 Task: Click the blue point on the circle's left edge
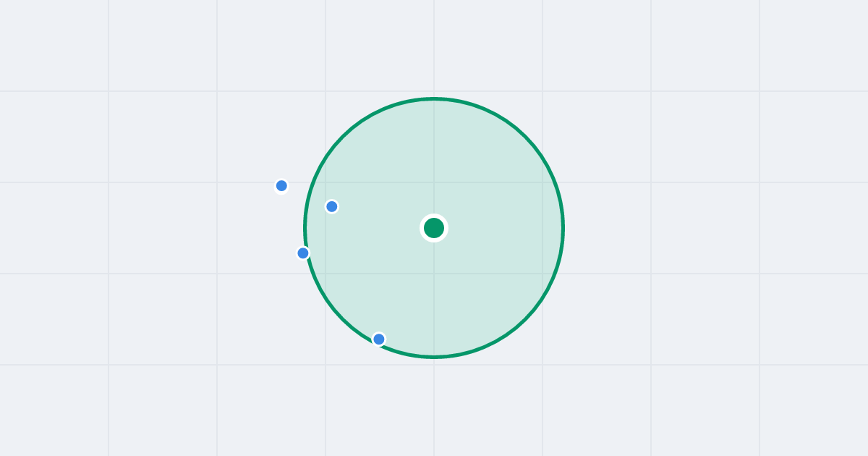tap(303, 253)
